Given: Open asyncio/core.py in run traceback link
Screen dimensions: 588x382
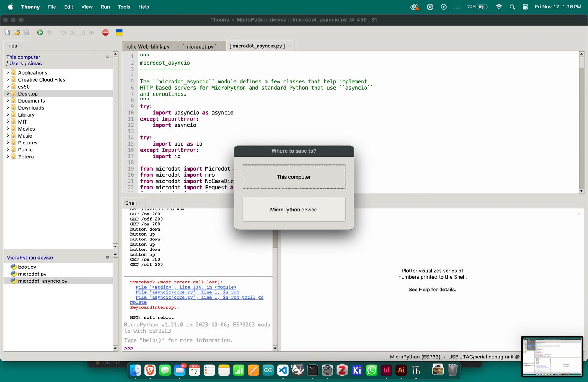Looking at the screenshot, I should coord(187,292).
